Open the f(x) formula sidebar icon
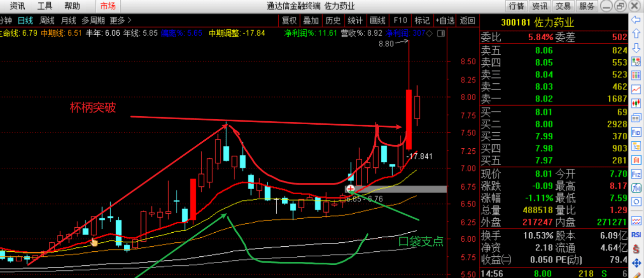644x278 pixels. tap(636, 188)
